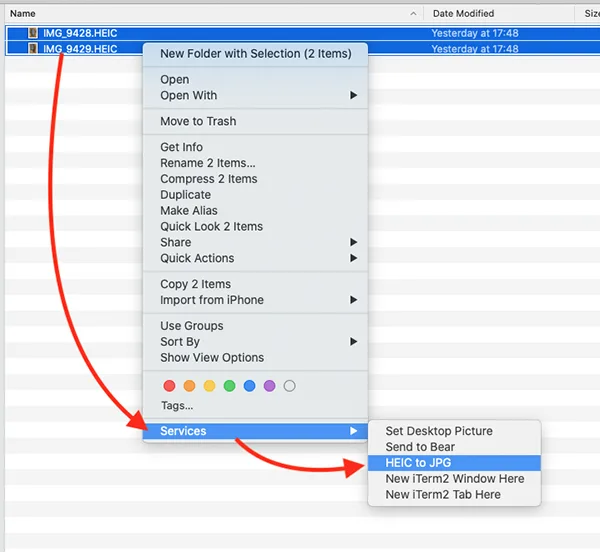This screenshot has height=552, width=600.
Task: Choose Quick Look 2 Items
Action: click(x=256, y=226)
